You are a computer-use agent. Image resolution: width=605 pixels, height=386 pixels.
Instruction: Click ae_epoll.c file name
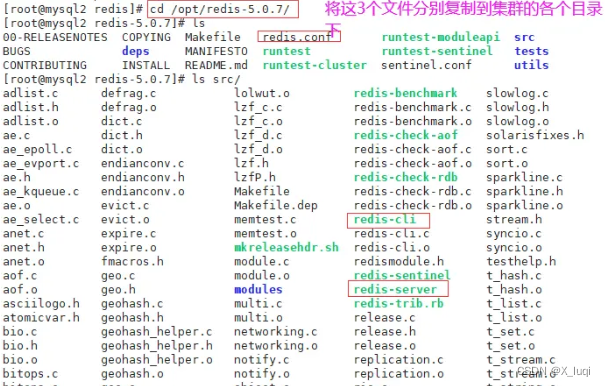(37, 149)
